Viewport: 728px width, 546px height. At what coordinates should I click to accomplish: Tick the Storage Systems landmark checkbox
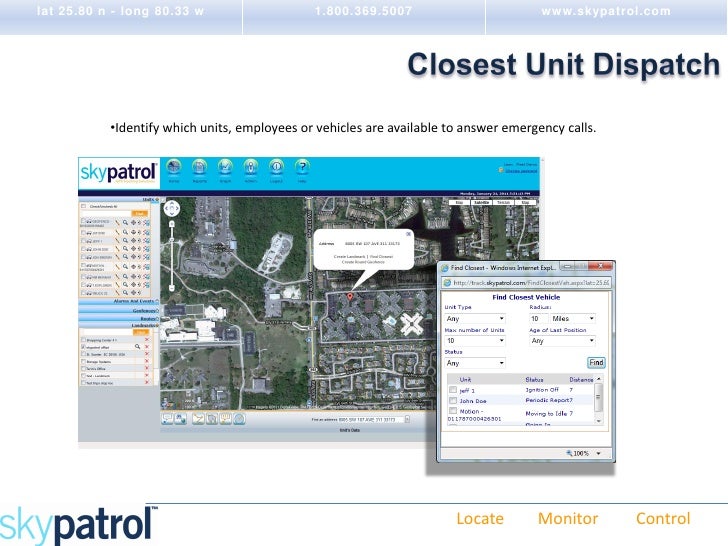tap(84, 362)
